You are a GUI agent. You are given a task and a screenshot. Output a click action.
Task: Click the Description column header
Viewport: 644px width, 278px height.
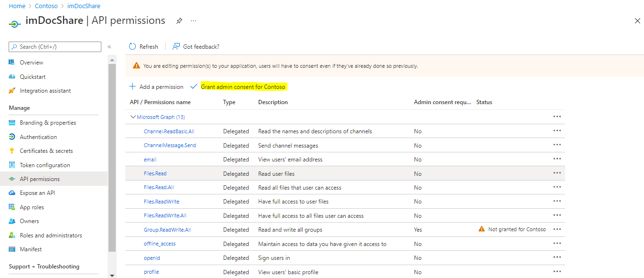[273, 102]
